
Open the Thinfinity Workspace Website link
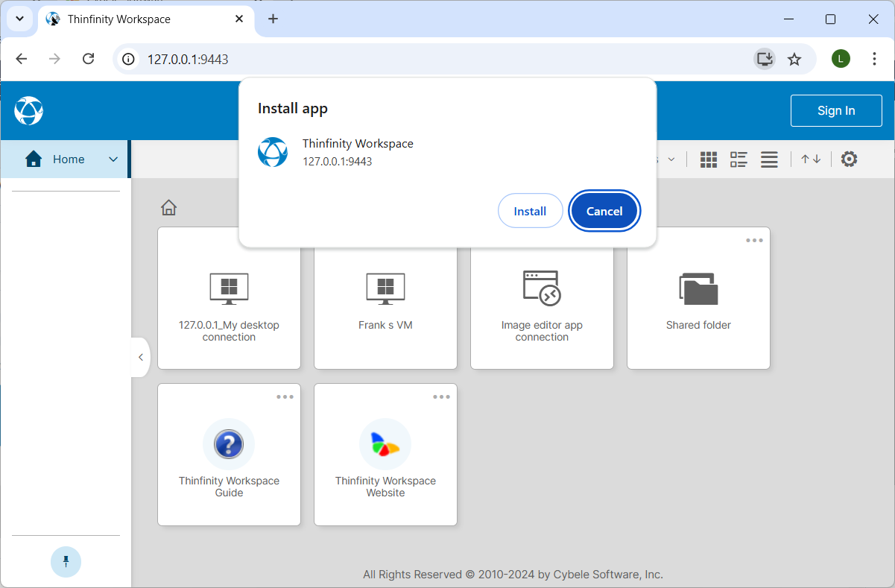point(385,455)
